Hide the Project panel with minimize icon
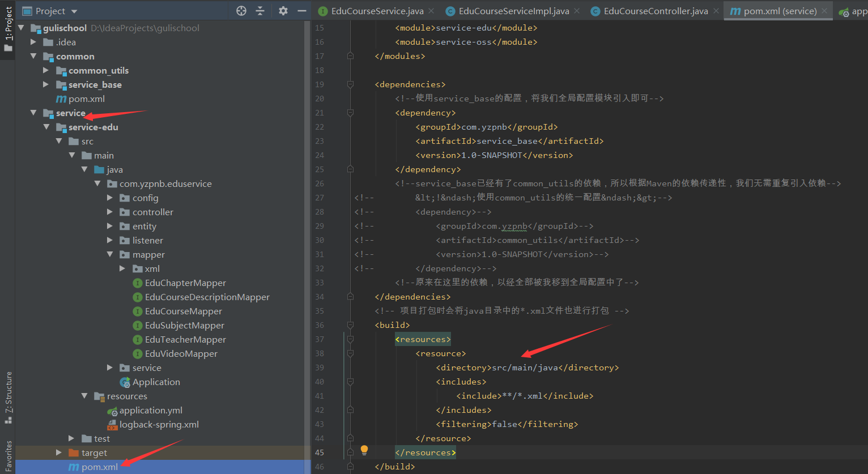The width and height of the screenshot is (868, 474). (301, 11)
